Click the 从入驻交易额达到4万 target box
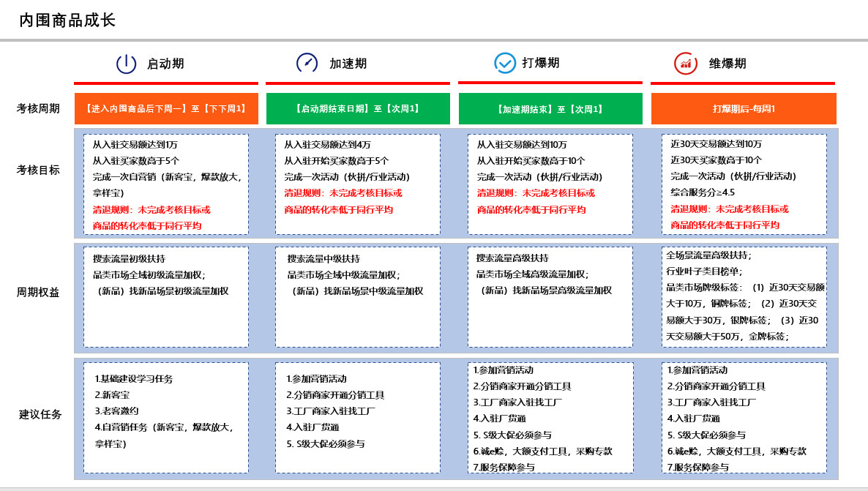868x491 pixels. 358,184
